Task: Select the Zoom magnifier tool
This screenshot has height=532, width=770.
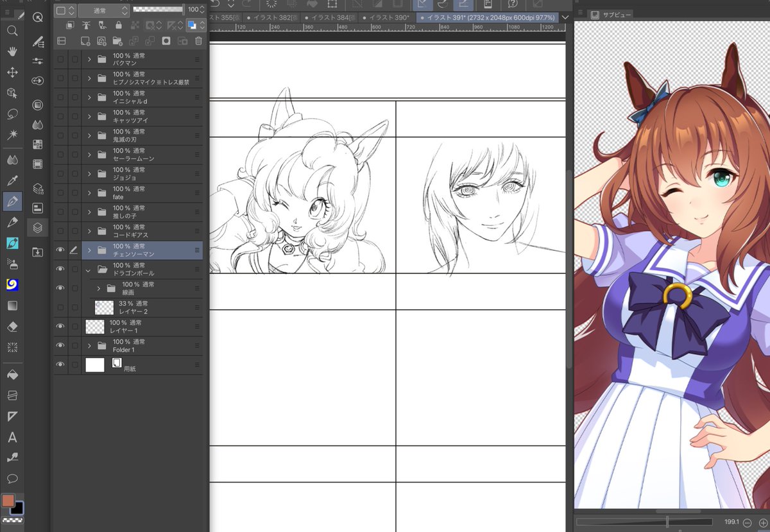Action: 12,31
